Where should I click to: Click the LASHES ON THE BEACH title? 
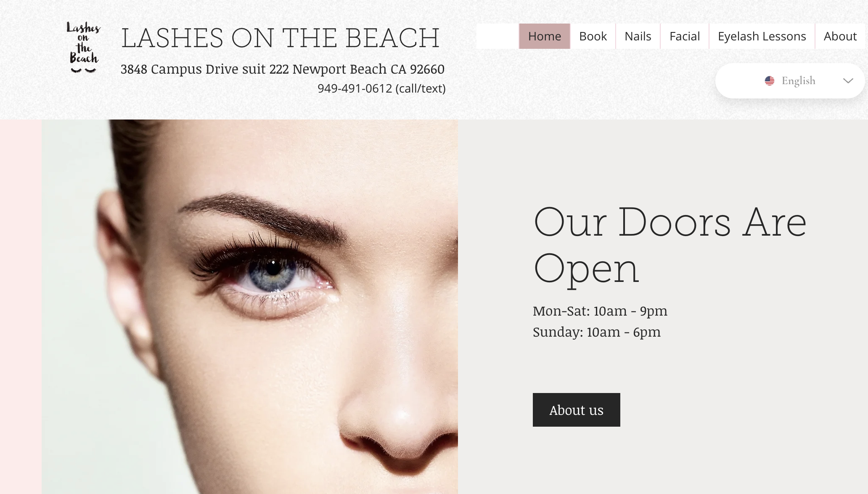pos(281,38)
